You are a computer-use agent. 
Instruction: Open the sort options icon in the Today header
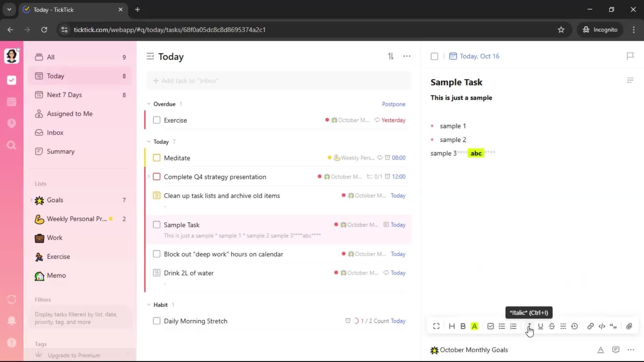pos(391,56)
